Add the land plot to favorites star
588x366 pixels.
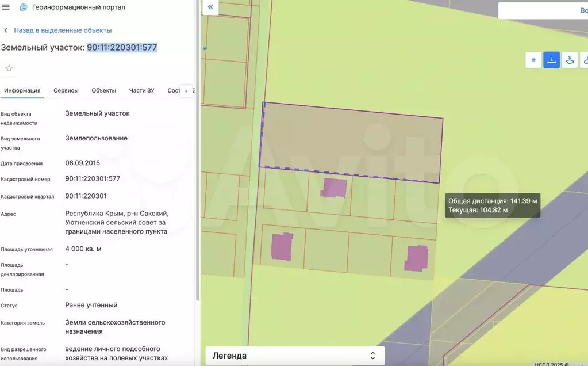pyautogui.click(x=9, y=68)
